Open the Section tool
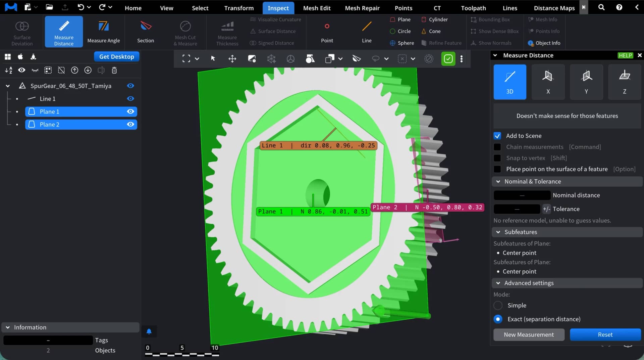 coord(146,32)
